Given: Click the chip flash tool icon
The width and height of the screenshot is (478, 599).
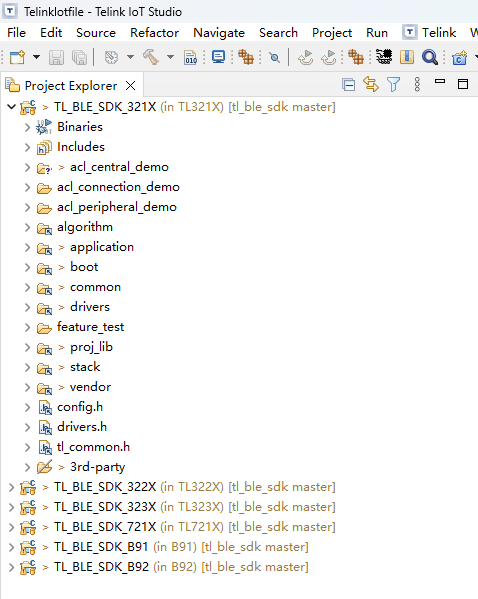Looking at the screenshot, I should coord(384,57).
